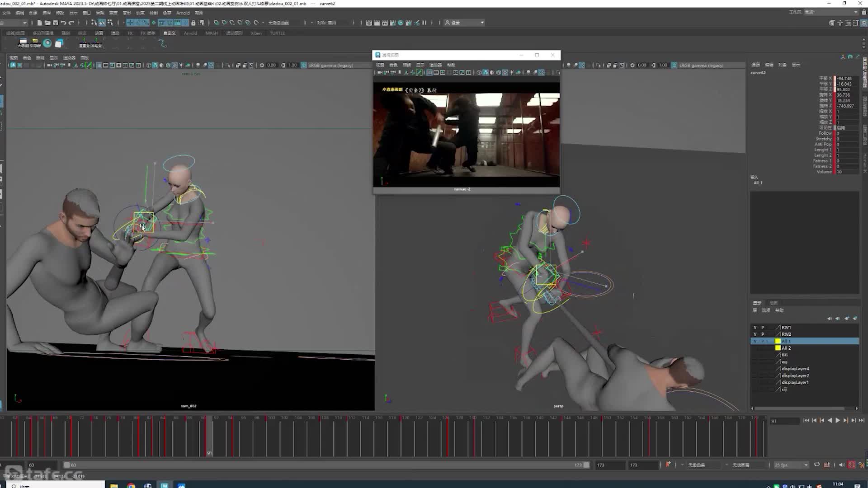
Task: Toggle visibility V of layer All 1
Action: click(755, 341)
